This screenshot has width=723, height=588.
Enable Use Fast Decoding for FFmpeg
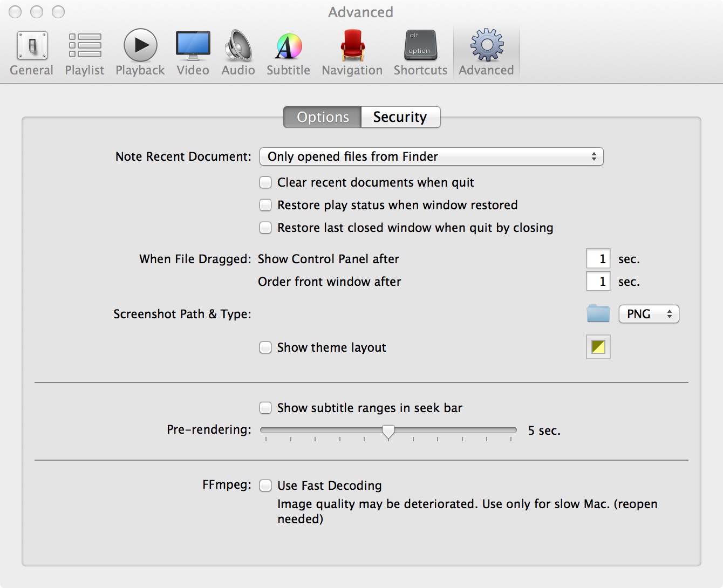pyautogui.click(x=265, y=486)
